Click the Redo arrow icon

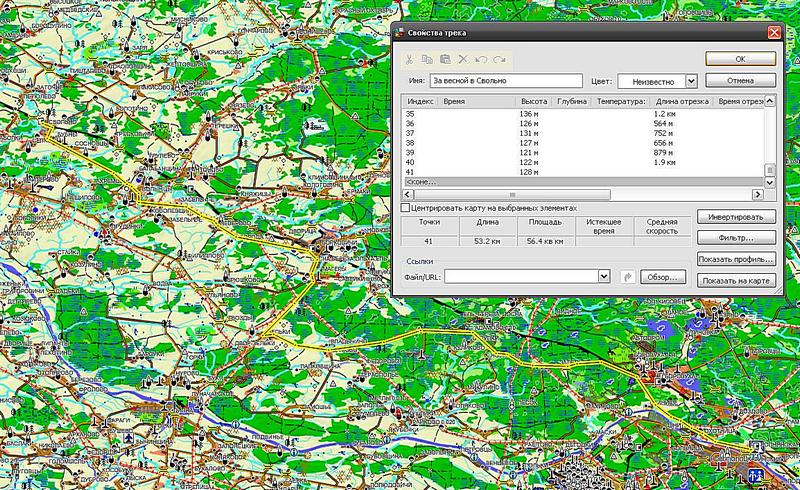click(x=499, y=60)
